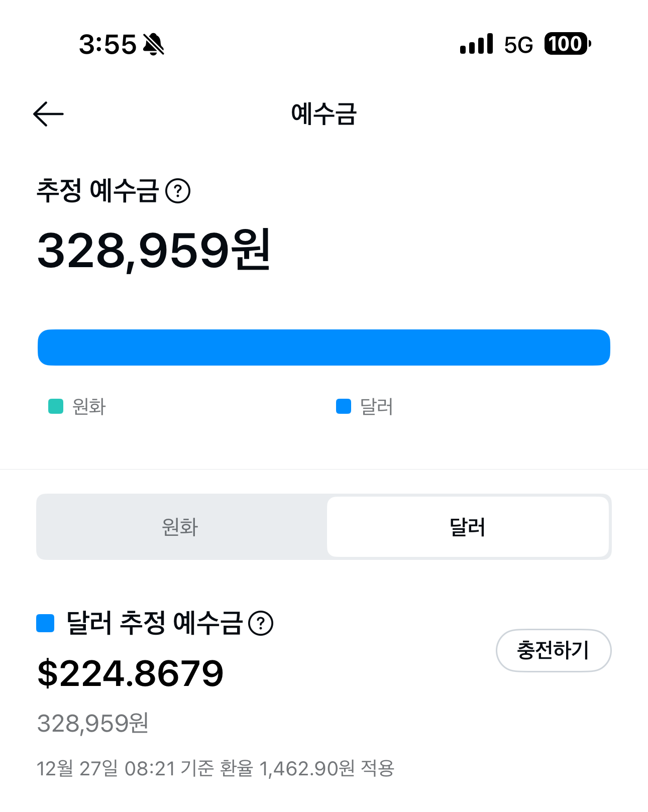Select the 달러 tab
Viewport: 648px width, 812px height.
tap(468, 527)
